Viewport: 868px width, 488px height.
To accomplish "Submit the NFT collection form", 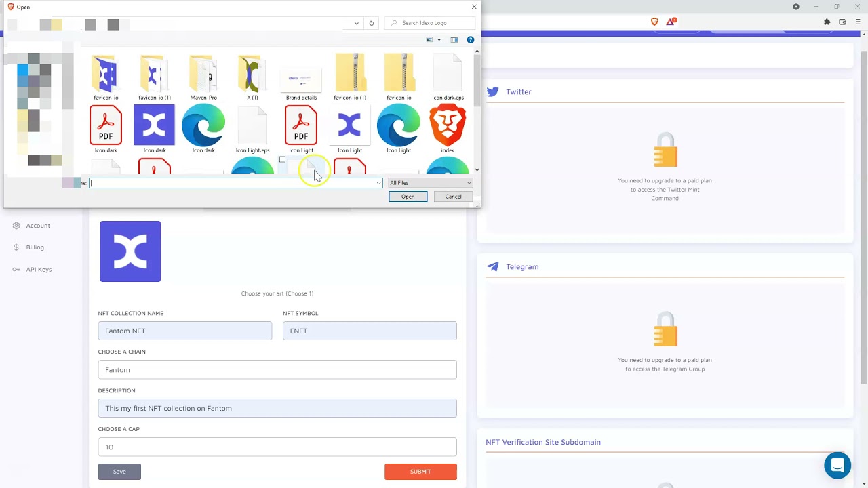I will (420, 472).
